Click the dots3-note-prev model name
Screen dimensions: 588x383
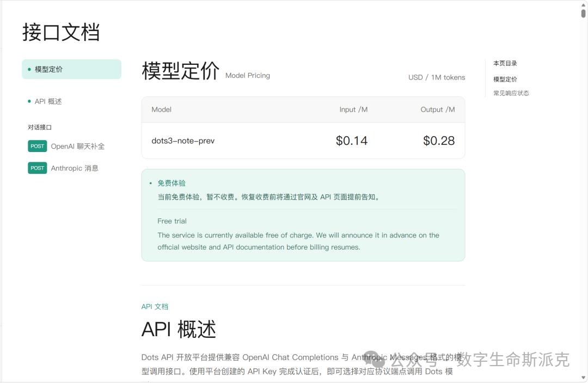click(183, 141)
